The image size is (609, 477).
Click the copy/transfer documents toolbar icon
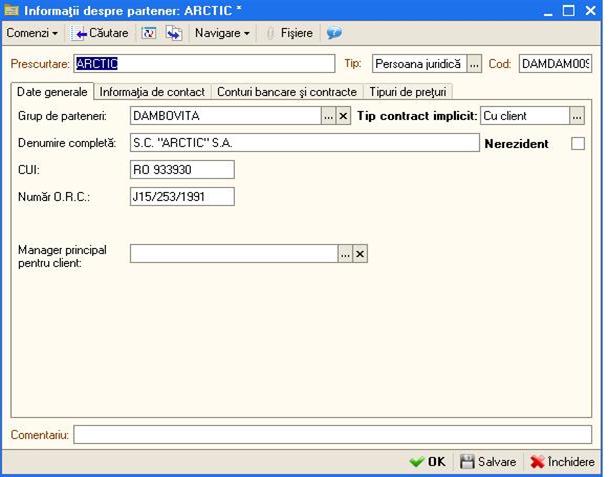coord(174,33)
